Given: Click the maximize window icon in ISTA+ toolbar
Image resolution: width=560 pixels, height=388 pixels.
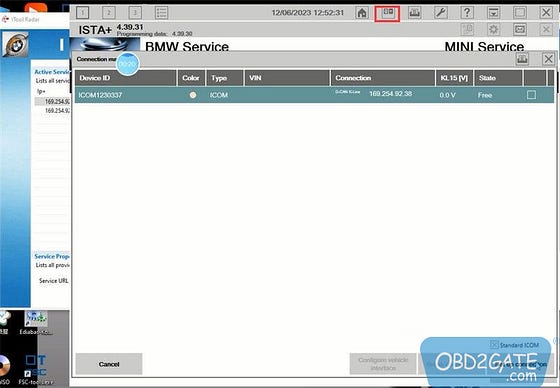Looking at the screenshot, I should pos(520,13).
